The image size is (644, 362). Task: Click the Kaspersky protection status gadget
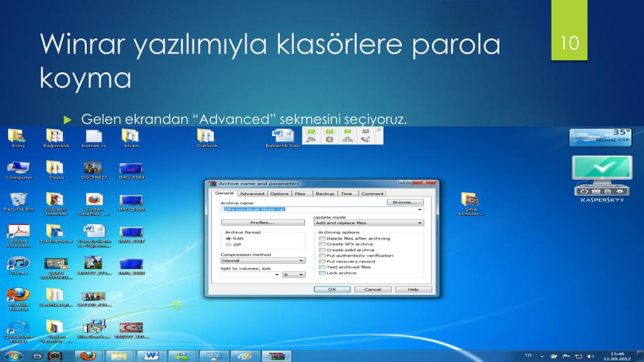click(x=602, y=179)
